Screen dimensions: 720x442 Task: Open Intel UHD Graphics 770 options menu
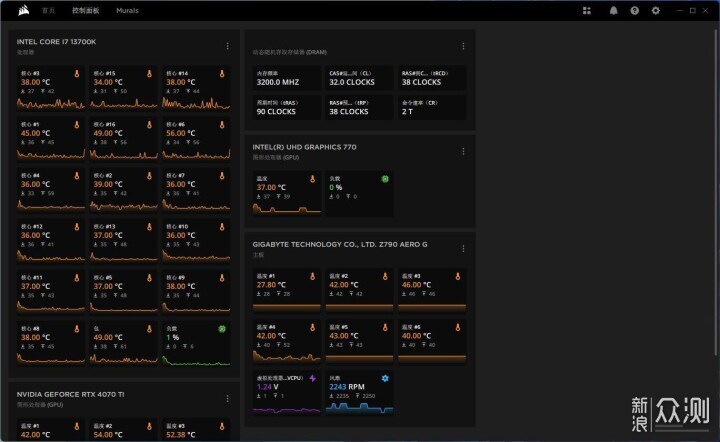point(463,151)
